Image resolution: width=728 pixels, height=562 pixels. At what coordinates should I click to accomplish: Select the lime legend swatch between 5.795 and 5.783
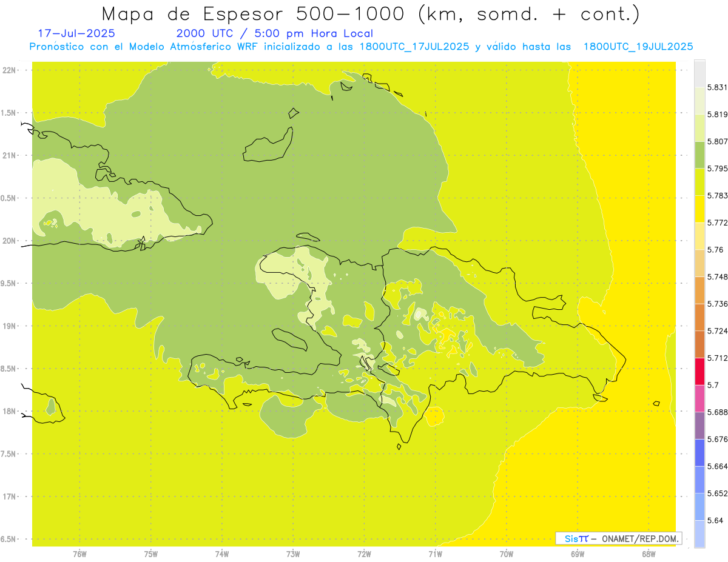coord(699,182)
